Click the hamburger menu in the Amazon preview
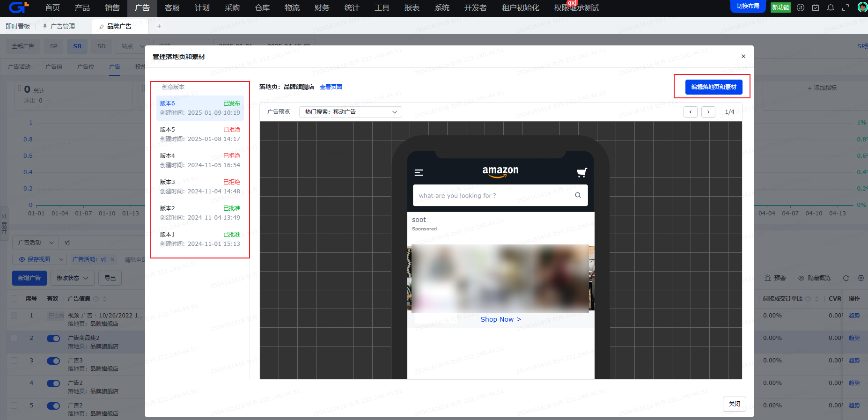Image resolution: width=868 pixels, height=420 pixels. pyautogui.click(x=419, y=173)
